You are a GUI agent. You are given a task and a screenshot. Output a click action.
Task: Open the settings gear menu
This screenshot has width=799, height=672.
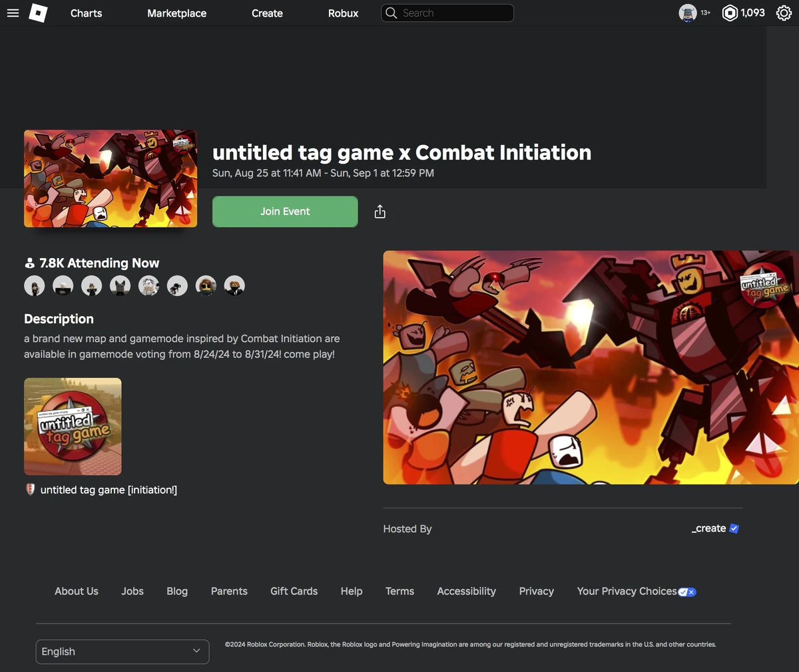(x=784, y=13)
